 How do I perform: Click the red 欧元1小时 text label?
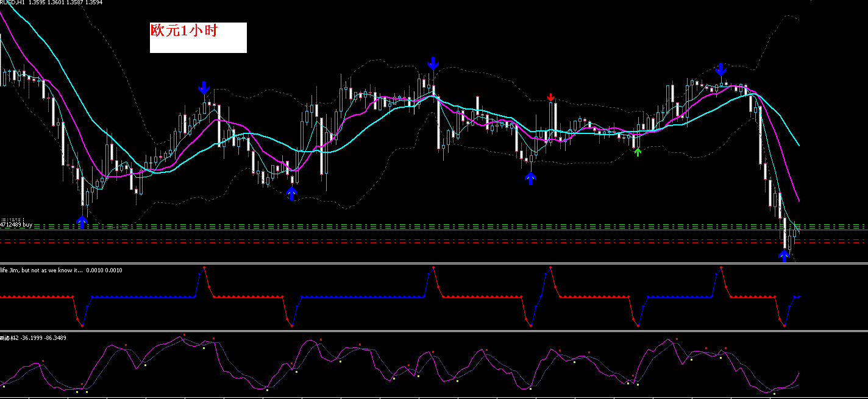pyautogui.click(x=184, y=31)
